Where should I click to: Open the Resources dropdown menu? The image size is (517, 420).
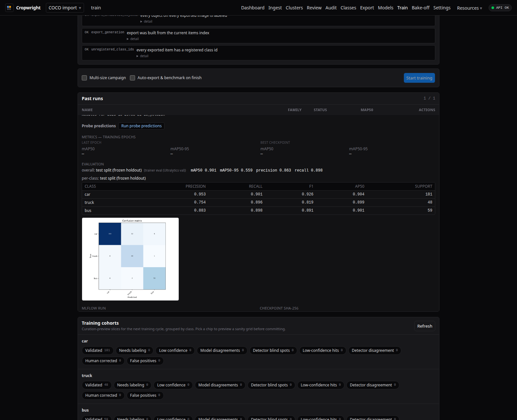[469, 8]
